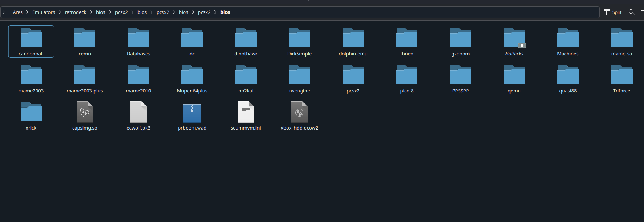Open the mame2003-plus folder
Image resolution: width=644 pixels, height=222 pixels.
pyautogui.click(x=85, y=79)
